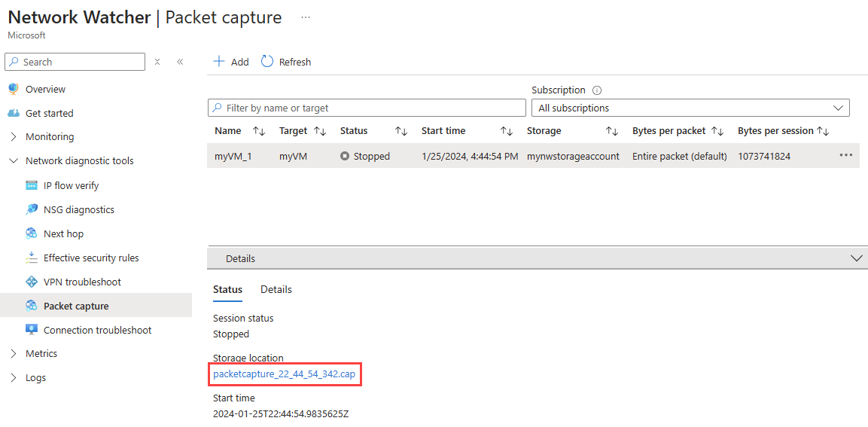The image size is (868, 427).
Task: Open the IP flow verify tool
Action: (71, 185)
